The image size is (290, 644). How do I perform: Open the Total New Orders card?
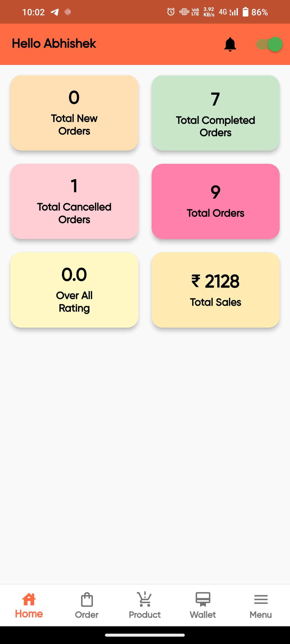click(74, 113)
